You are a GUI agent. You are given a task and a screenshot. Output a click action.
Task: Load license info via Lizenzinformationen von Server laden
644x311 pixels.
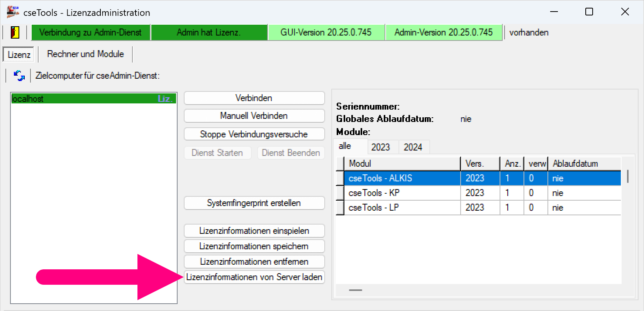(254, 277)
